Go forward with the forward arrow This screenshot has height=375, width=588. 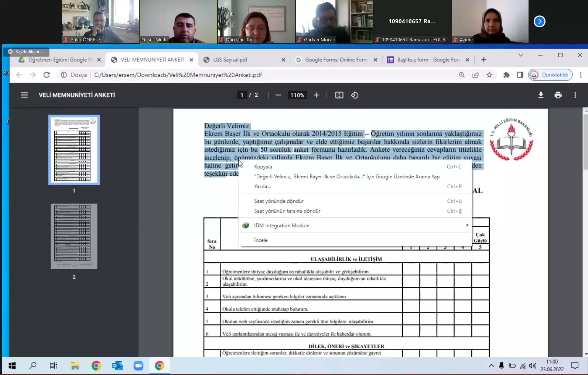[33, 75]
